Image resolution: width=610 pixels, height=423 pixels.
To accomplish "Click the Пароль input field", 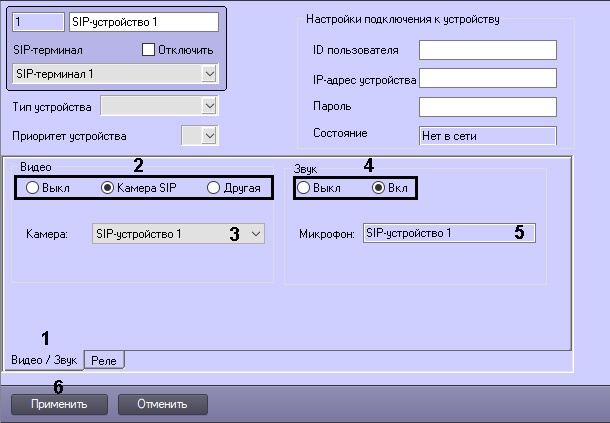I will [486, 106].
